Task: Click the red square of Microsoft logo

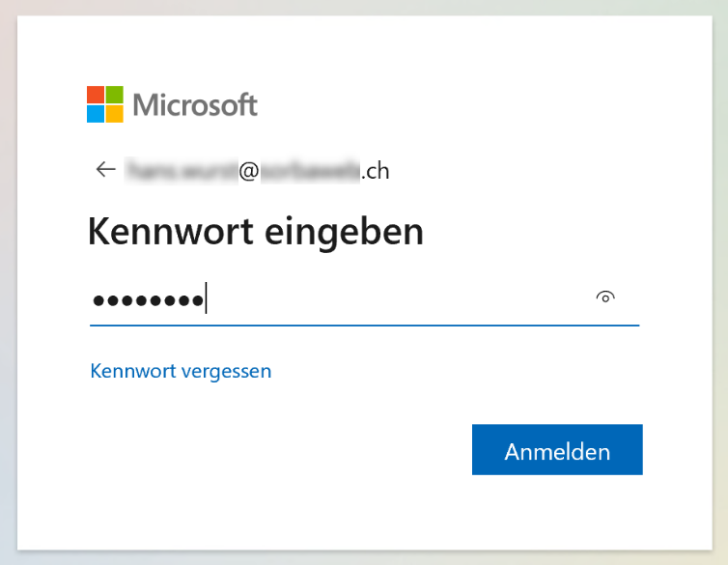Action: tap(96, 95)
